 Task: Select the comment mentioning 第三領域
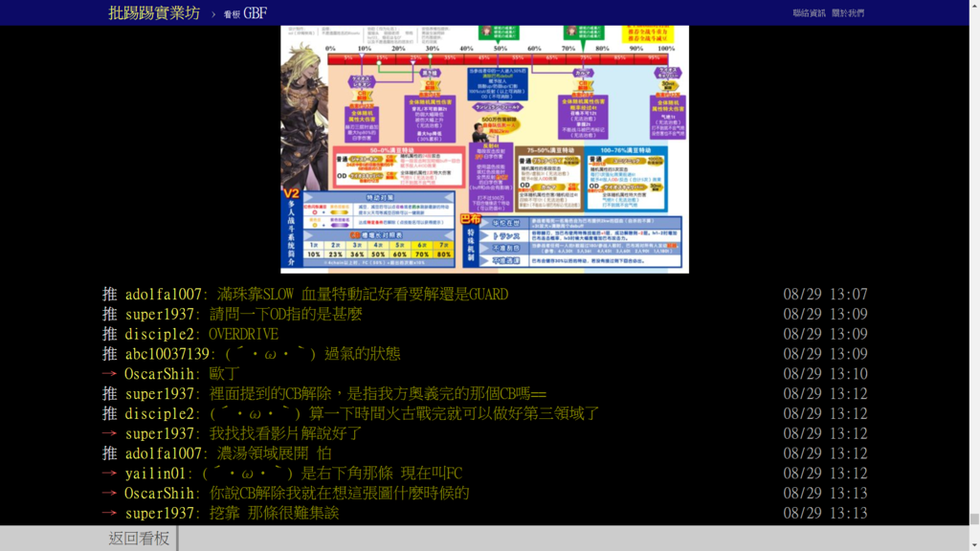click(405, 413)
